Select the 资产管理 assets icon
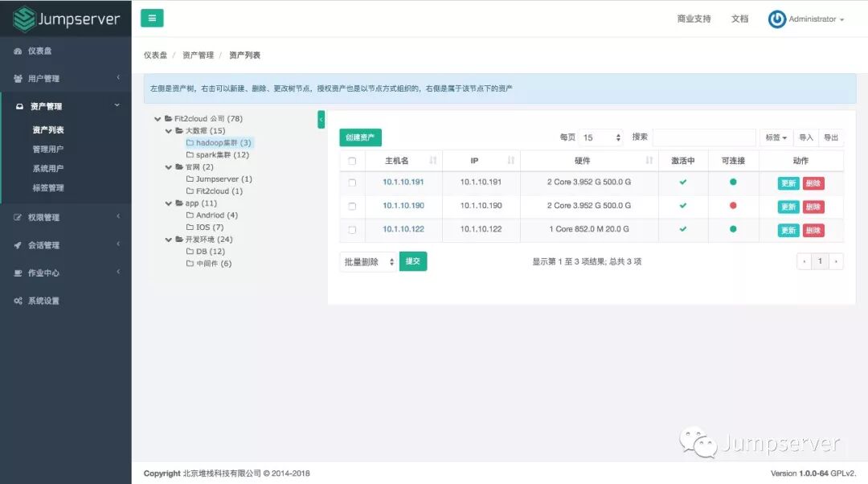Screen dimensions: 868x484 tap(19, 105)
